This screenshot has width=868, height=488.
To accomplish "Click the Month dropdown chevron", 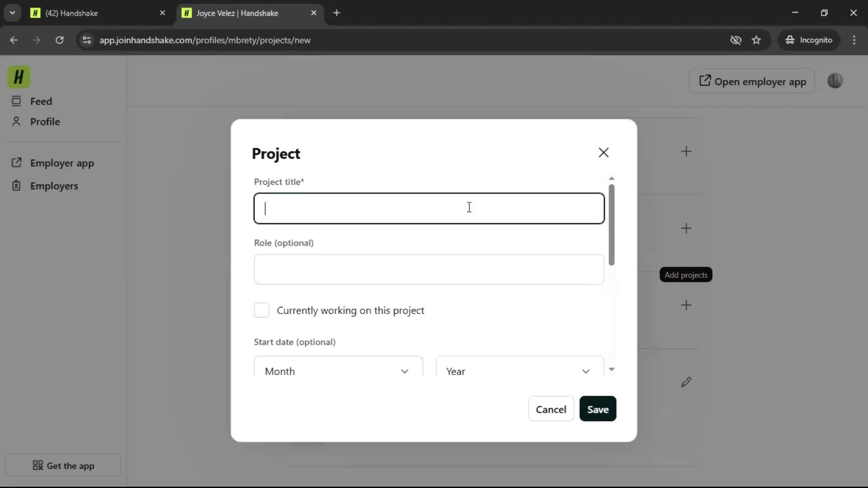I will (x=405, y=371).
